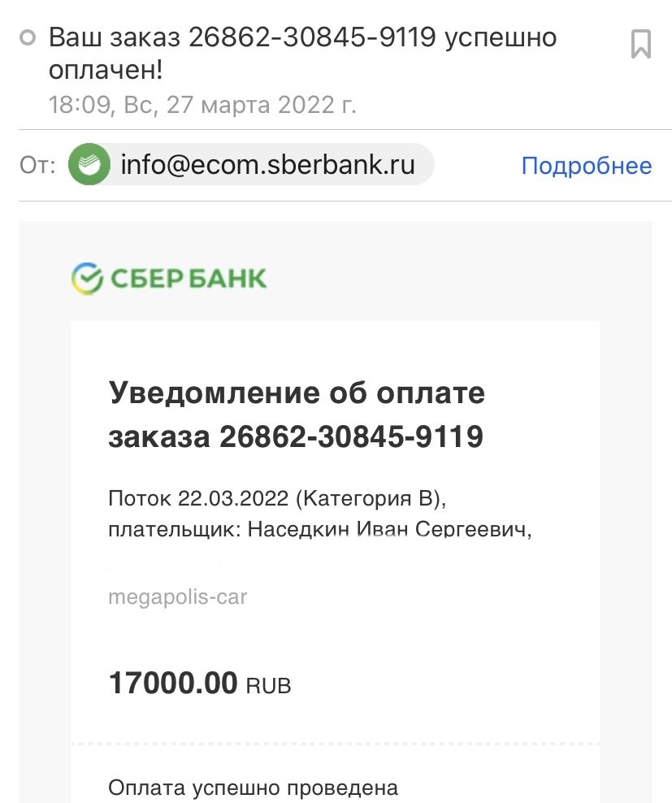The image size is (672, 803).
Task: Click the payer name Наседкин Иван Сергеевич
Action: pyautogui.click(x=388, y=530)
